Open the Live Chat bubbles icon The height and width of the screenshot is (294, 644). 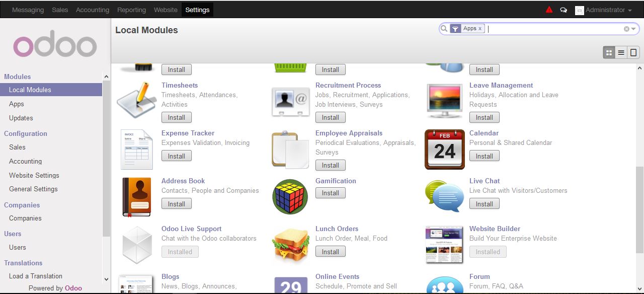[445, 196]
